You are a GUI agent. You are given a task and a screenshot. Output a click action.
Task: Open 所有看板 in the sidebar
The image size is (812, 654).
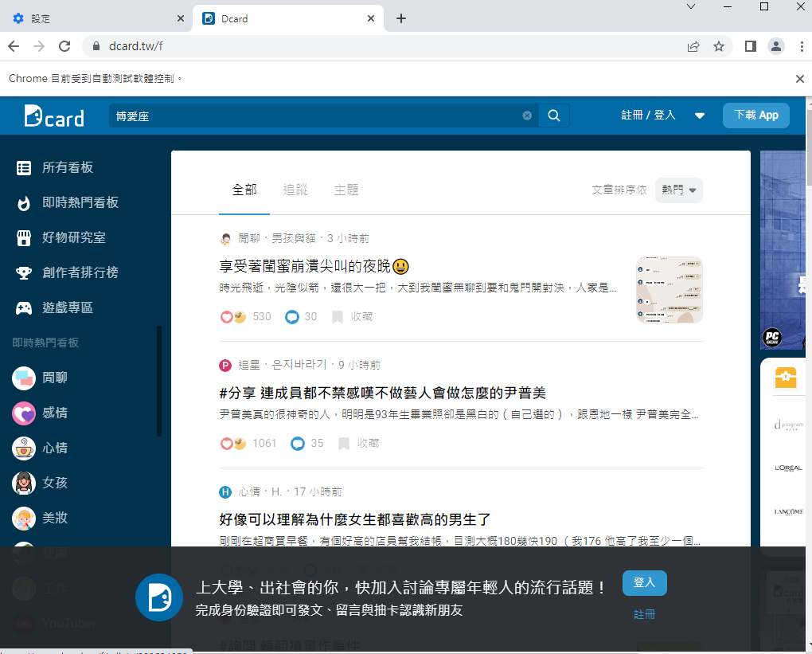(54, 167)
